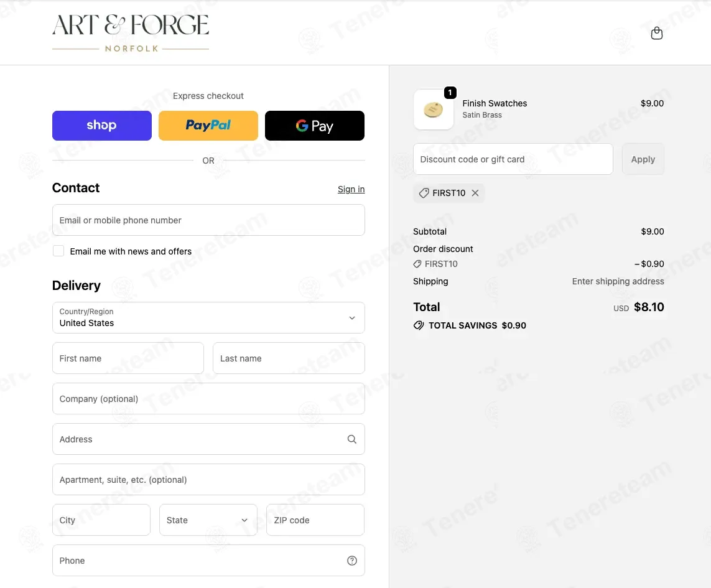
Task: Open the Finish Swatches product thumbnail
Action: (x=434, y=110)
